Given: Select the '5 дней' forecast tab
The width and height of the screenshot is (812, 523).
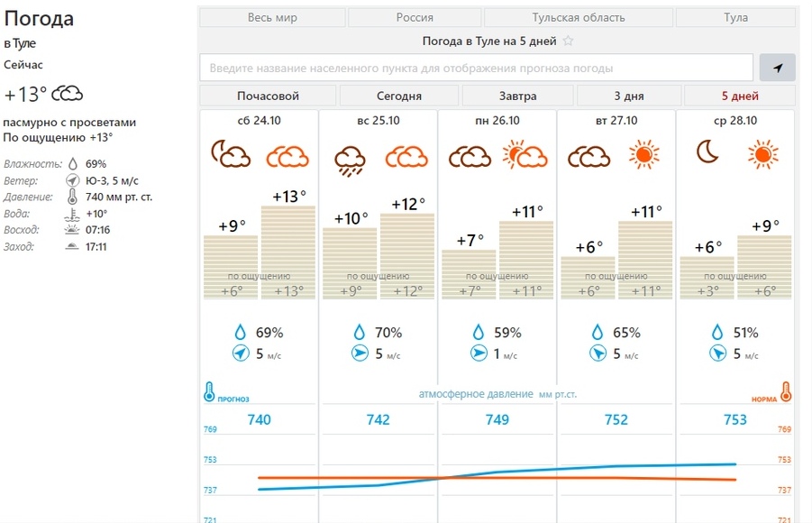Looking at the screenshot, I should tap(740, 96).
